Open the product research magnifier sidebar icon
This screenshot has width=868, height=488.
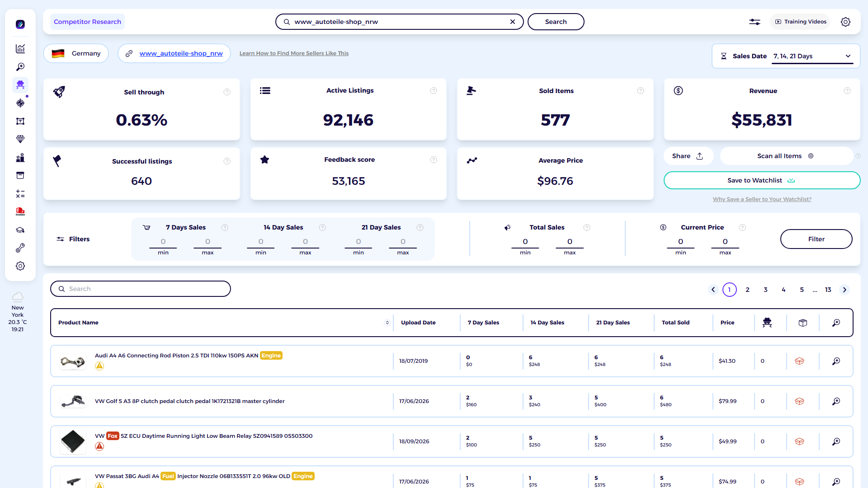(20, 67)
